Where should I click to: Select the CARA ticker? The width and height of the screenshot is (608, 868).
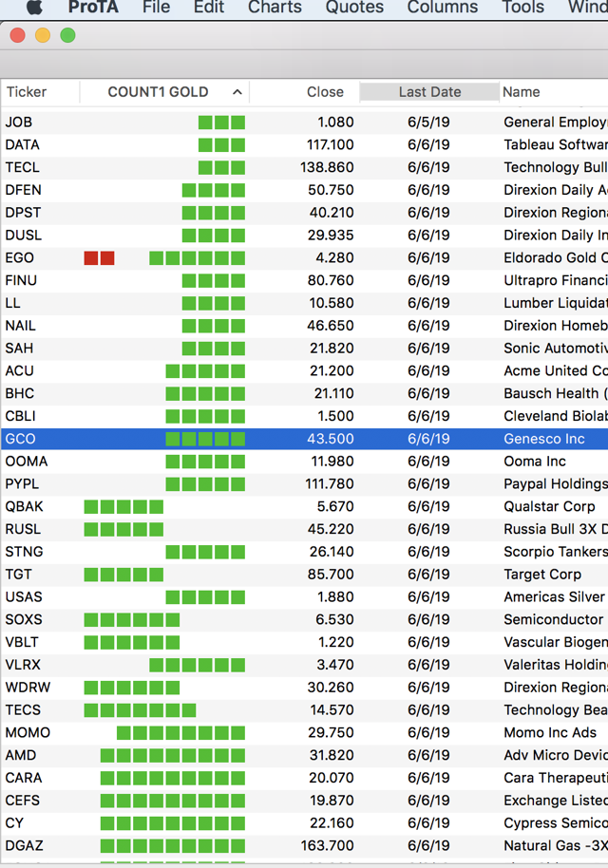pyautogui.click(x=23, y=778)
